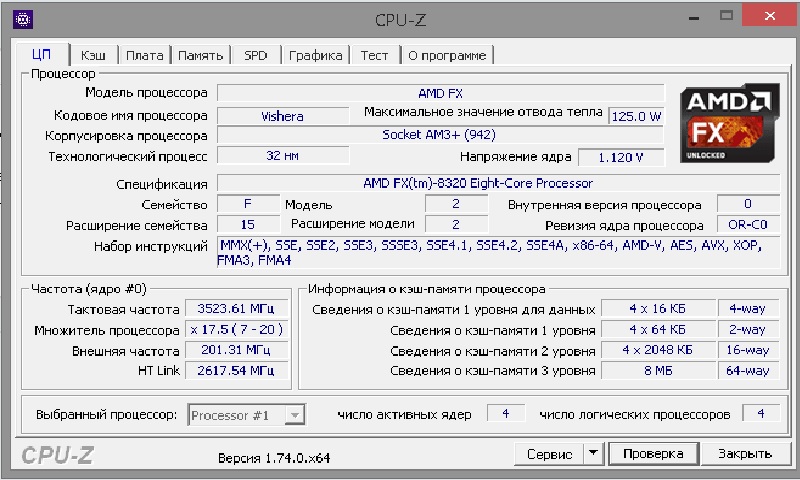Click the Проверка button

coord(653,453)
